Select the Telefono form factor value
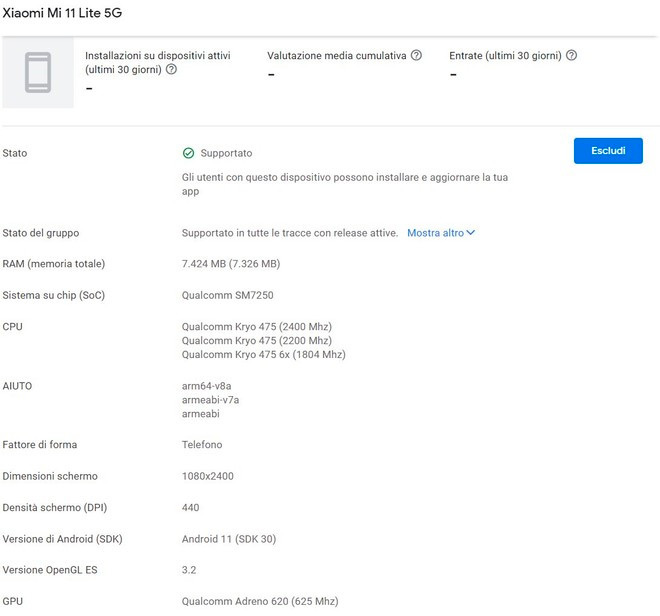 coord(202,445)
